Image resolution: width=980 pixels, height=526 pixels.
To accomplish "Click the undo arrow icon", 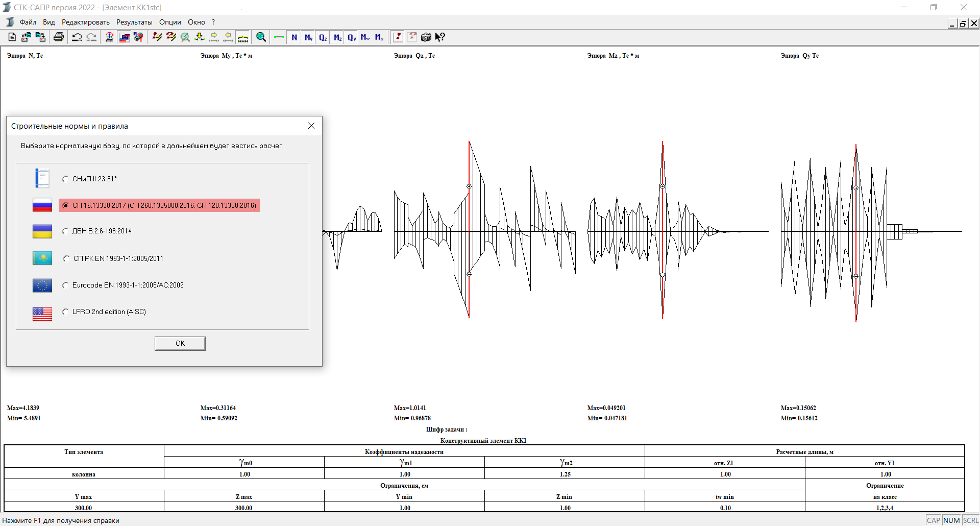I will [77, 37].
